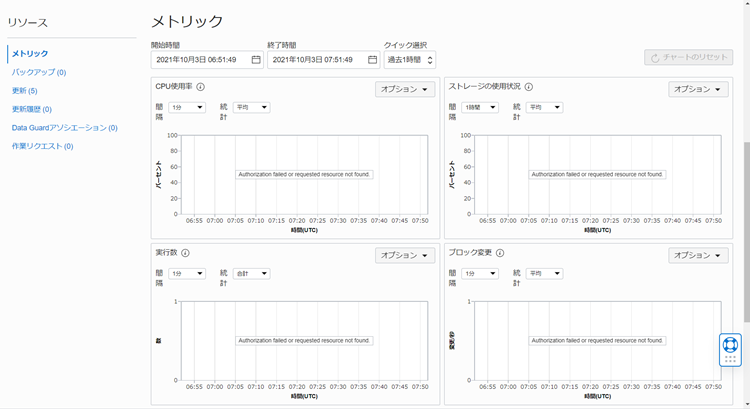Open バックアップ (0) in the sidebar

[39, 72]
